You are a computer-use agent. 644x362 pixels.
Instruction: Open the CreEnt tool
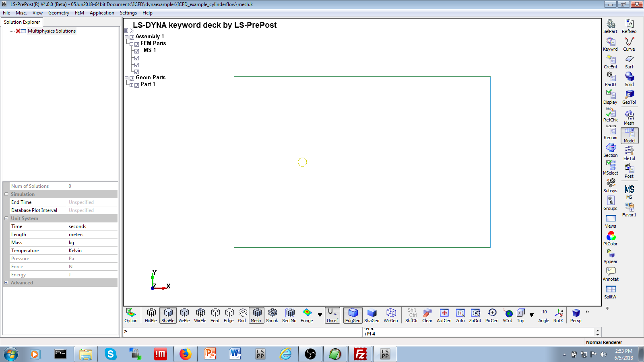point(610,62)
